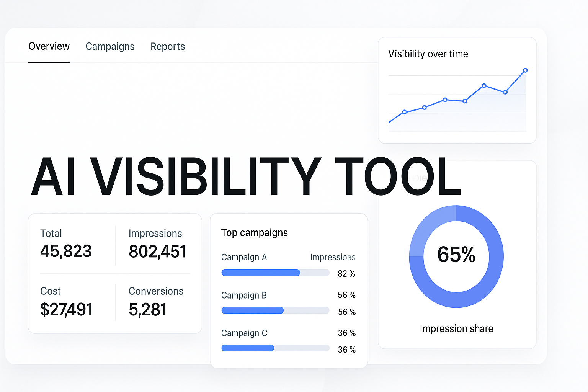Click the last data point on visibility chart
588x392 pixels.
(x=525, y=70)
